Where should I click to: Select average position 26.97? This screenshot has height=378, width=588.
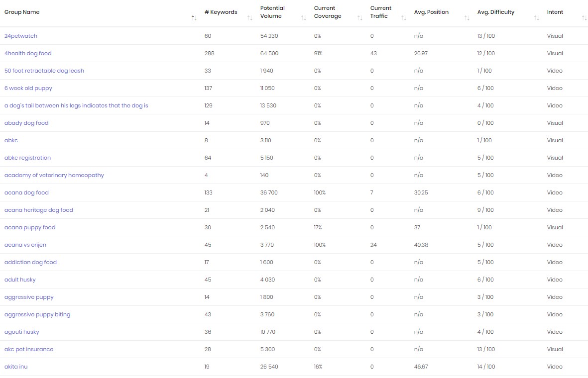(x=421, y=53)
